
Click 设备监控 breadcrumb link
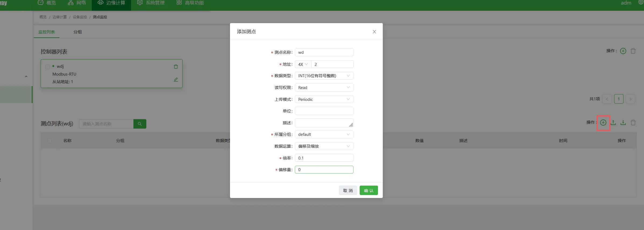click(x=80, y=17)
